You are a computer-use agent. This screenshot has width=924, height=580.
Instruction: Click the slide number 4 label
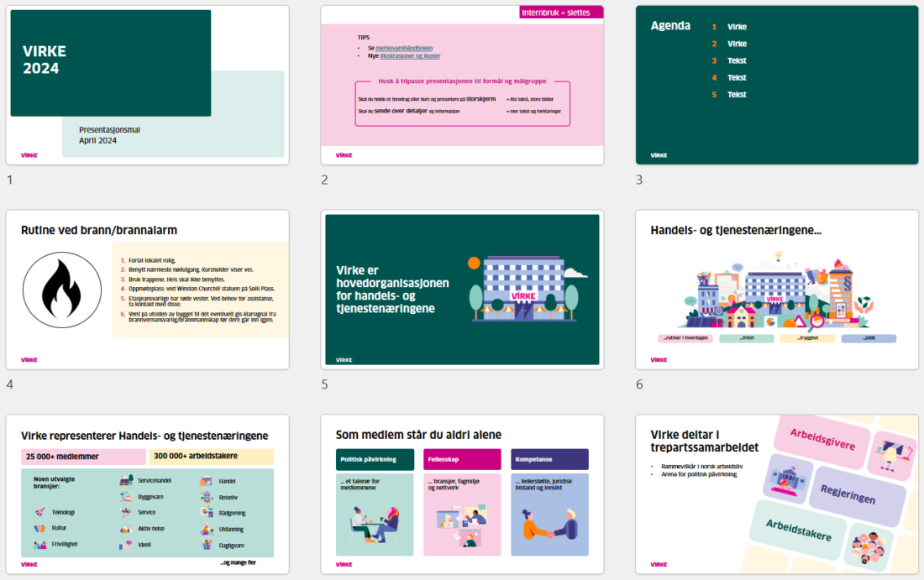pyautogui.click(x=9, y=384)
